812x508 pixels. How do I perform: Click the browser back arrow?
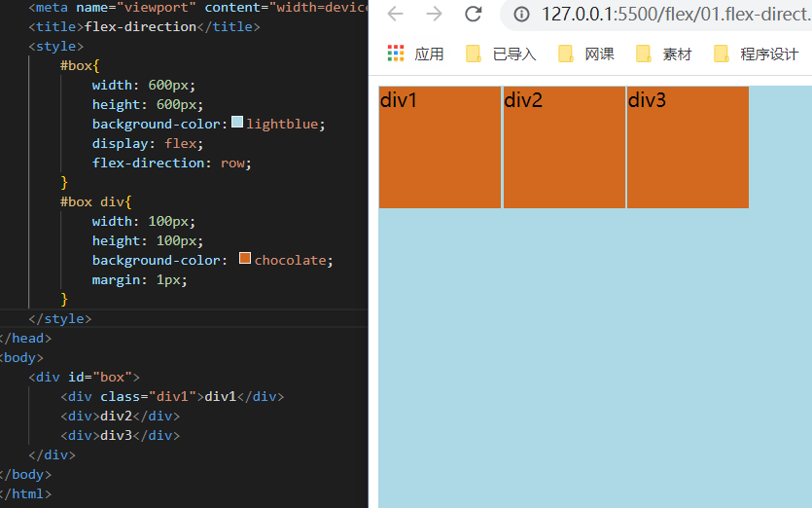(x=395, y=14)
